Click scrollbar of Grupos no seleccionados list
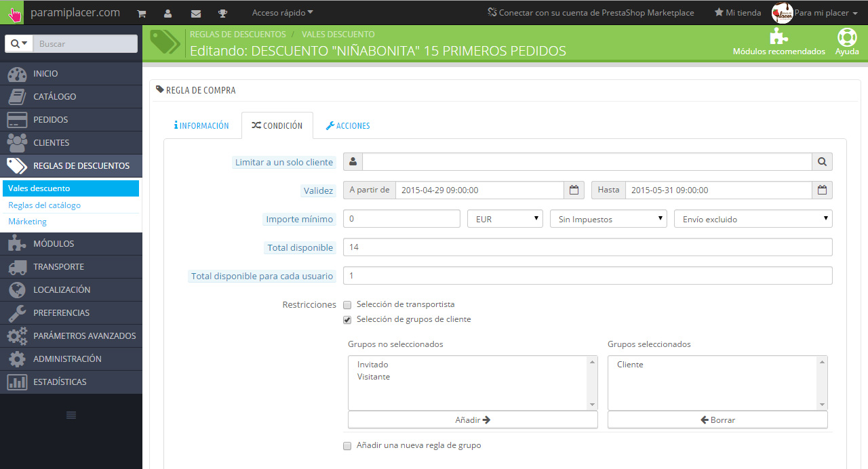 (x=593, y=383)
